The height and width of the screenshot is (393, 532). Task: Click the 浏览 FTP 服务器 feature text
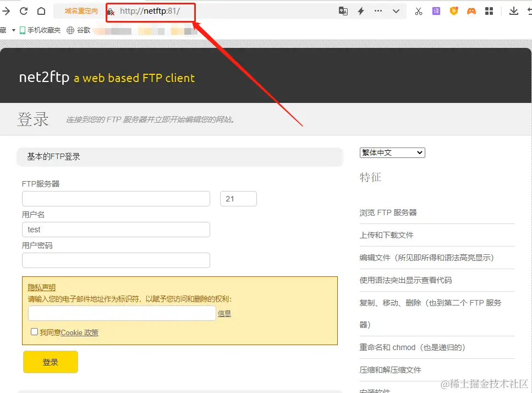pyautogui.click(x=388, y=213)
